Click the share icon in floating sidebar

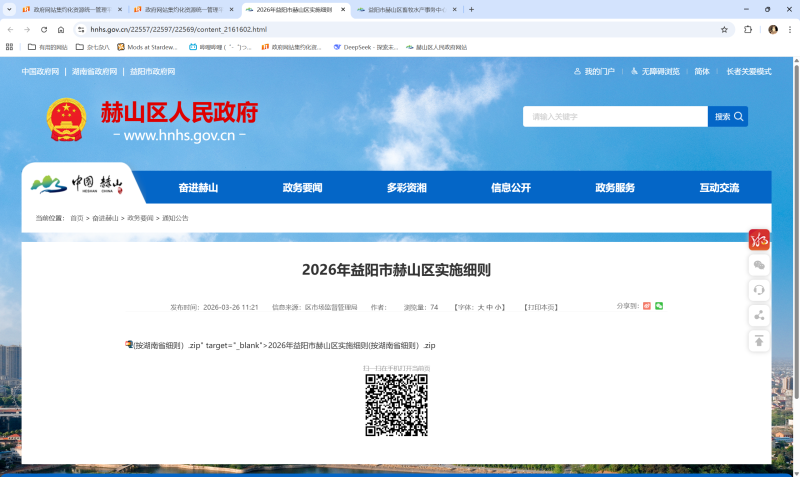point(759,315)
